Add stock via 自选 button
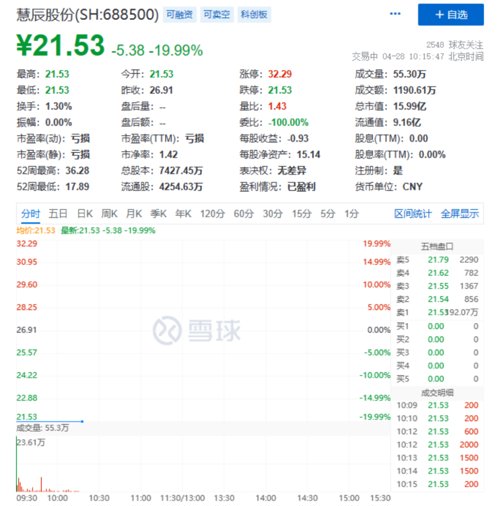The width and height of the screenshot is (500, 506). click(451, 15)
